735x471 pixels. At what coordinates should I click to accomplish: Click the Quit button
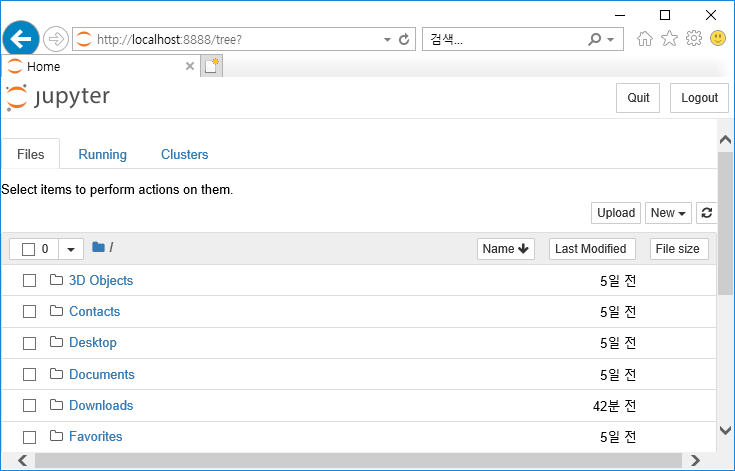click(638, 98)
